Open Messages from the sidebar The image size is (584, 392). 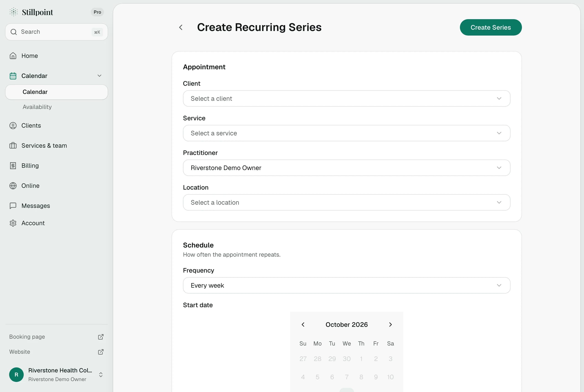click(x=36, y=206)
